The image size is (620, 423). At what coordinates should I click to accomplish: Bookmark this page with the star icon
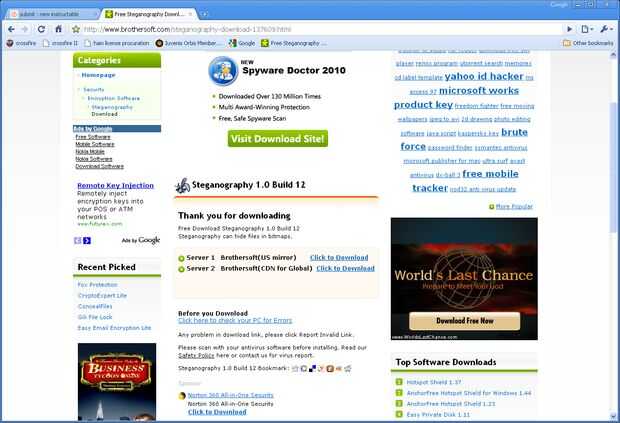point(76,29)
